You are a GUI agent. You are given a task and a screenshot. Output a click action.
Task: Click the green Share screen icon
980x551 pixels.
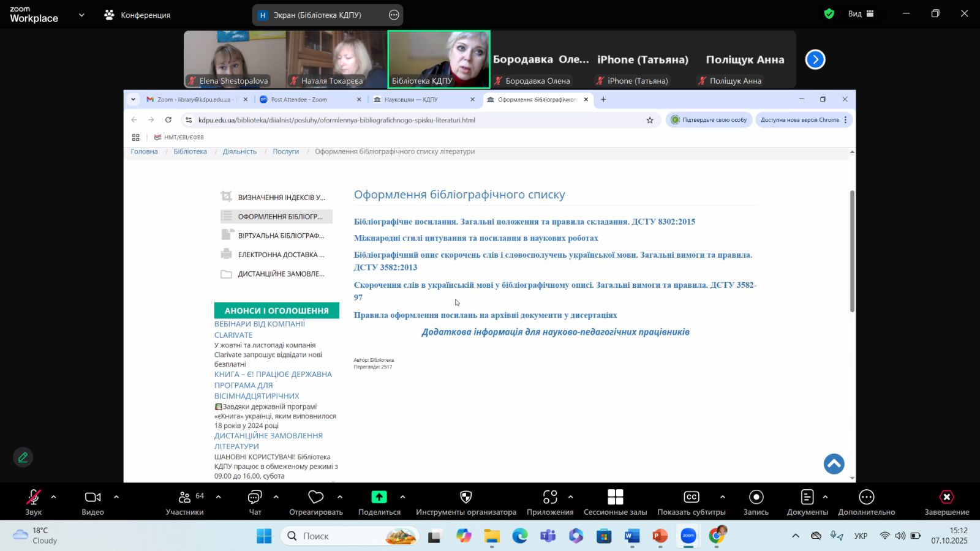(379, 497)
